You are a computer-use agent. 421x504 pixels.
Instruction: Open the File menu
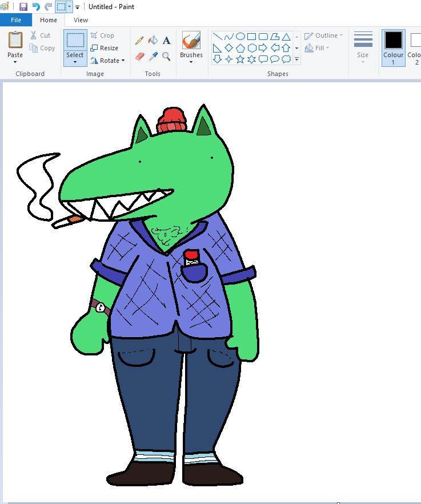click(x=16, y=20)
